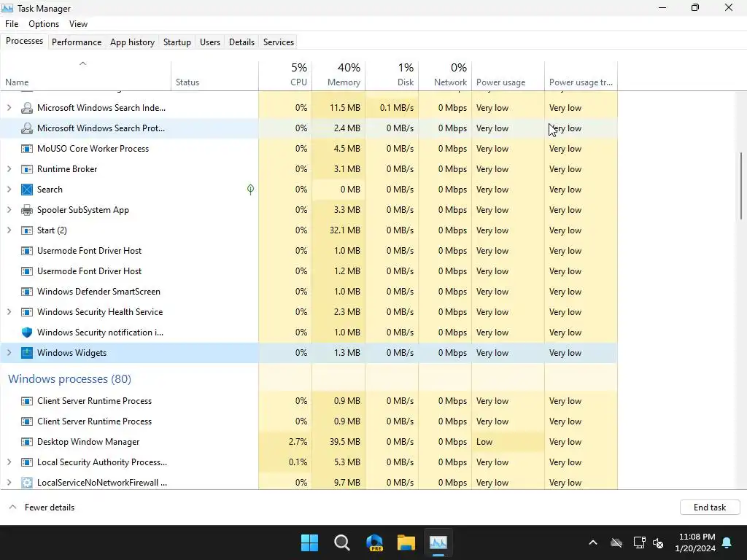Expand the LocalServiceNoNetworkFirewall group

tap(9, 483)
